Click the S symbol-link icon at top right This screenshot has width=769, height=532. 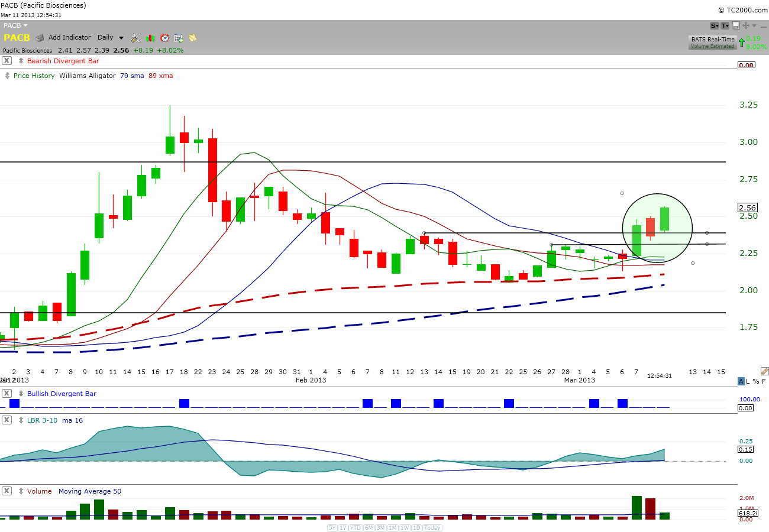(x=715, y=25)
